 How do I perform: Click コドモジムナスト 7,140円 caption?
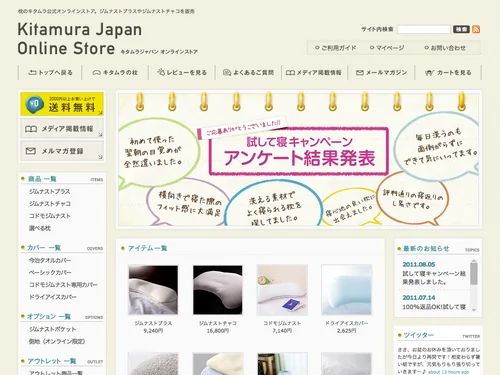coord(282,327)
